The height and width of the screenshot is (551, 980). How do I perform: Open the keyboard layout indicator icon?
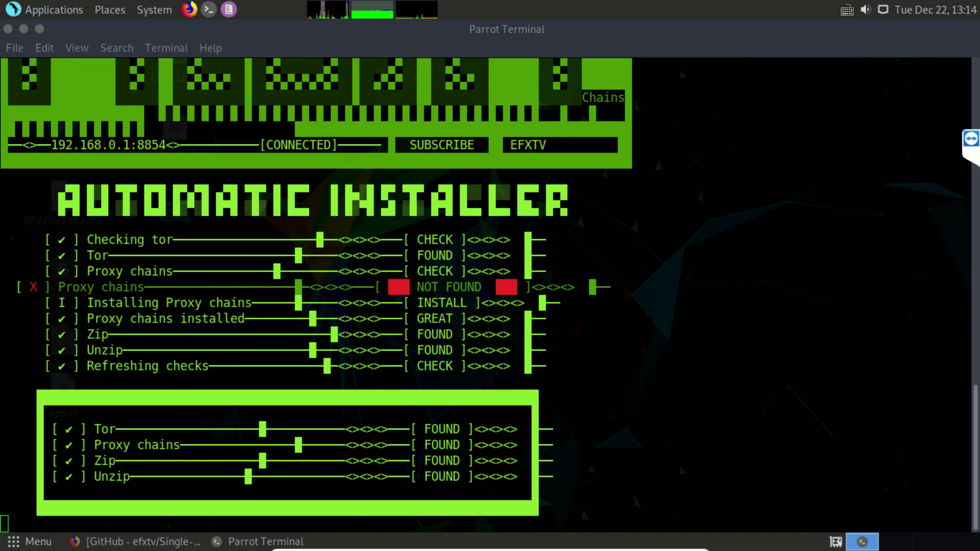tap(847, 10)
